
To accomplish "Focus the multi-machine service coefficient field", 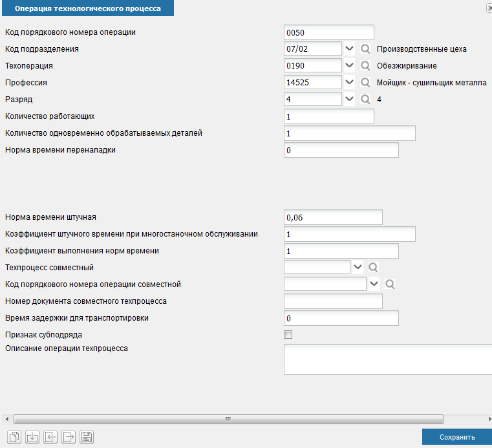I will (x=350, y=234).
